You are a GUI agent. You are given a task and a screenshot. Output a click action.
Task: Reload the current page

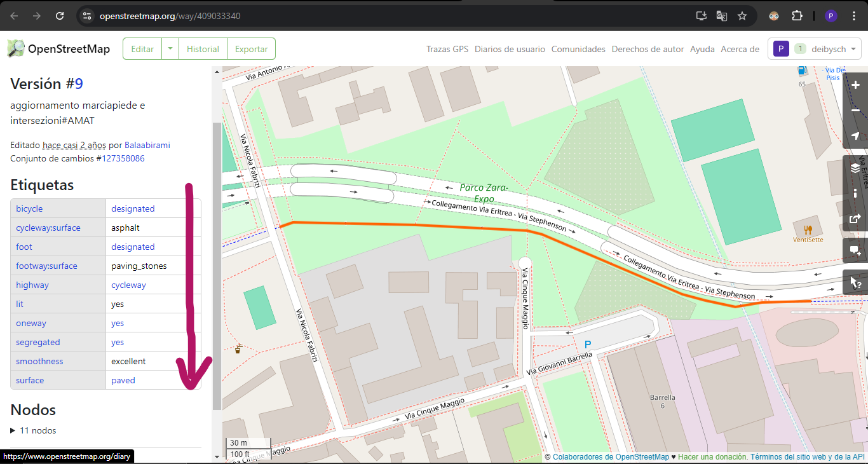coord(60,16)
